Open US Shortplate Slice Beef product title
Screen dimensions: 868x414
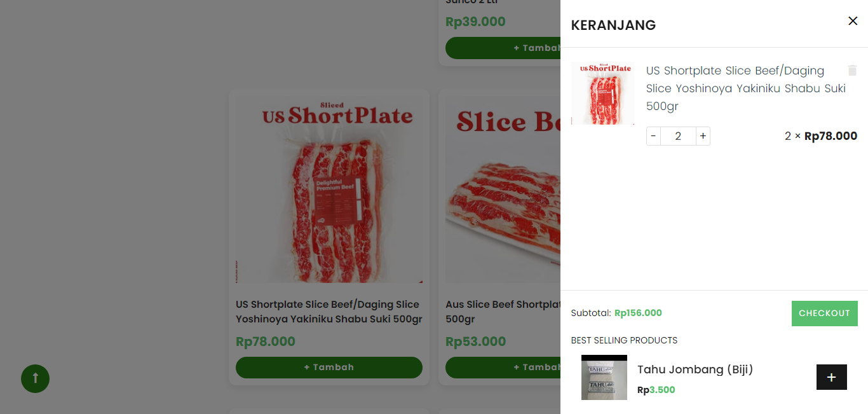point(329,312)
